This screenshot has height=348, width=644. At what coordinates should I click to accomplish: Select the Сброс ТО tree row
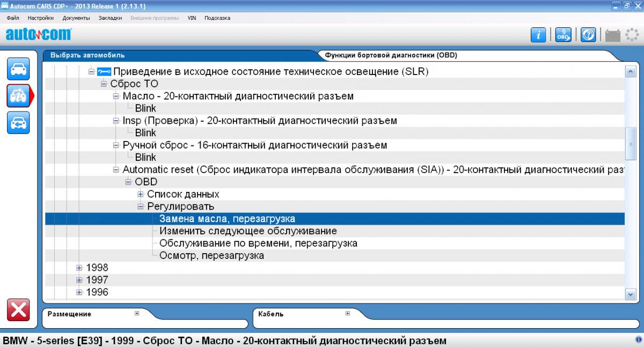[134, 84]
